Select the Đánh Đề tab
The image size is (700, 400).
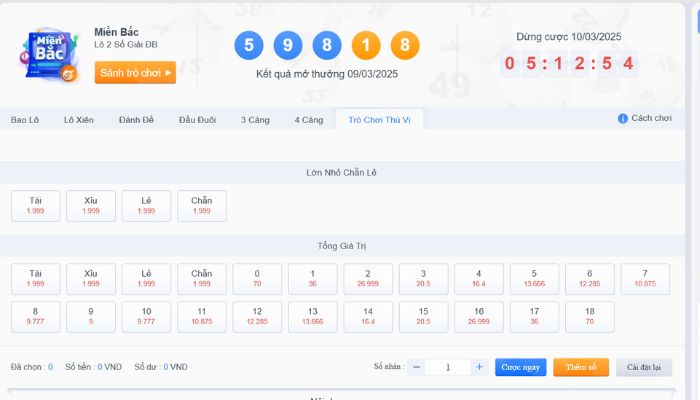click(136, 120)
